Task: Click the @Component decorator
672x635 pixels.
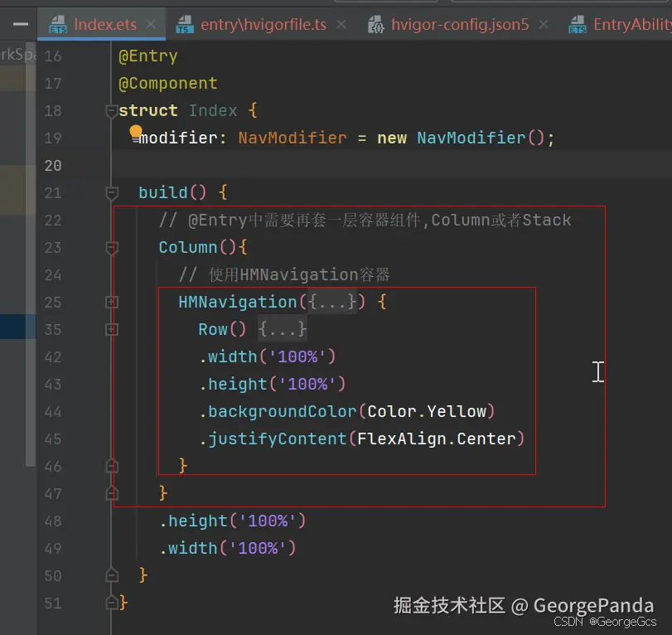Action: [168, 84]
